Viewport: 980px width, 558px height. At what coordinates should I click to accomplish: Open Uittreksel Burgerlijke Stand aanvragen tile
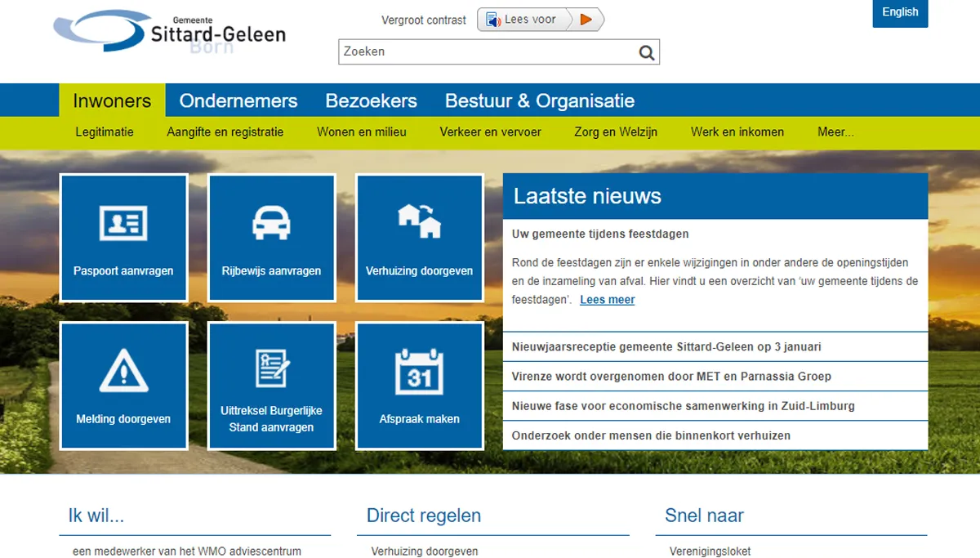[x=271, y=386]
